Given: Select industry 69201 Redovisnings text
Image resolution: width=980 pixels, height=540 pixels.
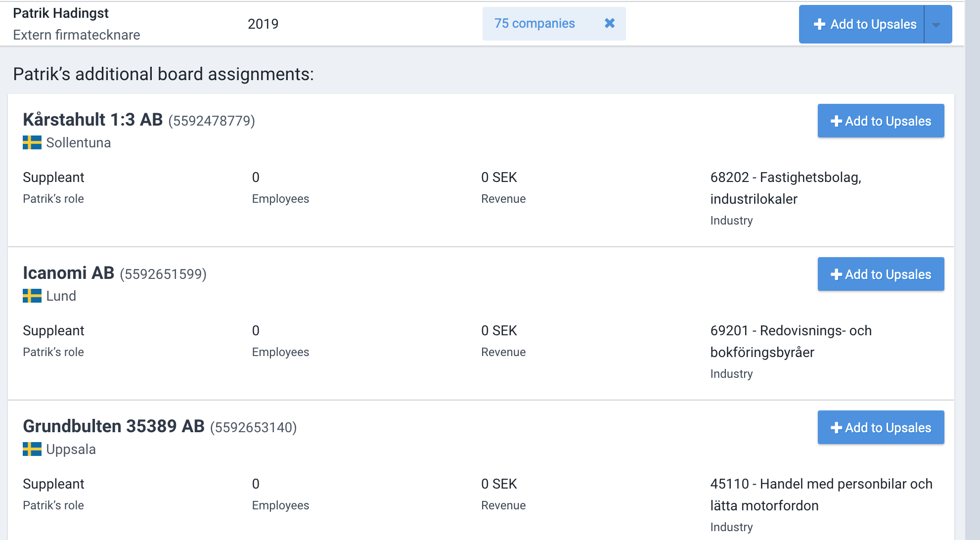Looking at the screenshot, I should tap(791, 341).
